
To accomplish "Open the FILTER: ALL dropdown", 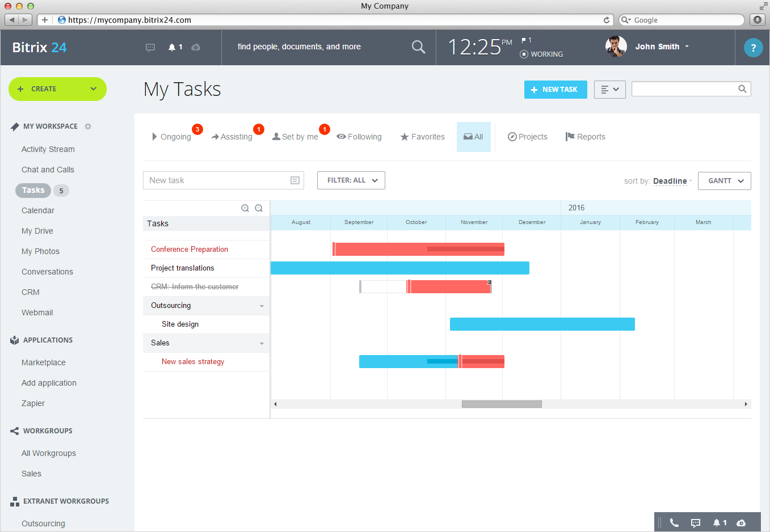I will (x=351, y=180).
